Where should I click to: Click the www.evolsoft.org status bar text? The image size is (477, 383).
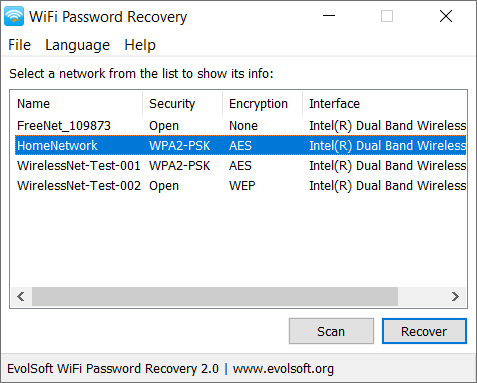283,369
